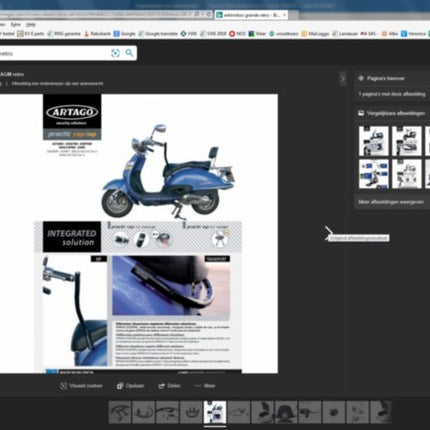
Task: Collapse the side panel with the chevron
Action: pos(342,79)
